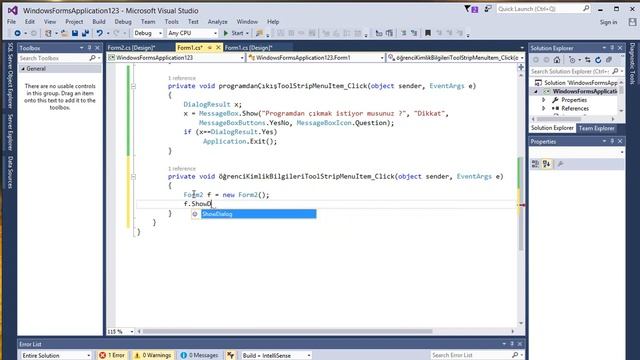Open the Data Sources side tab
This screenshot has width=640, height=360.
pyautogui.click(x=10, y=173)
